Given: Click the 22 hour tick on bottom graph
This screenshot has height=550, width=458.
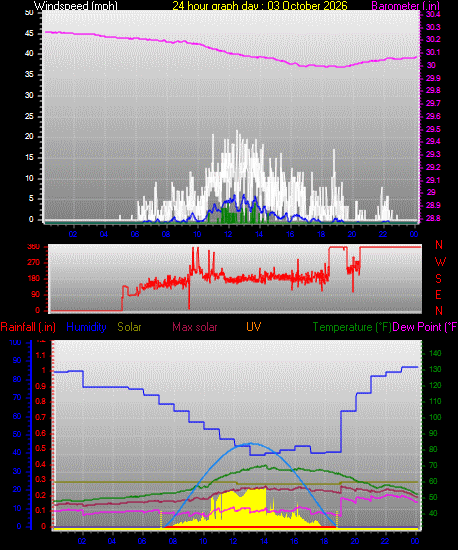Looking at the screenshot, I should tap(385, 541).
